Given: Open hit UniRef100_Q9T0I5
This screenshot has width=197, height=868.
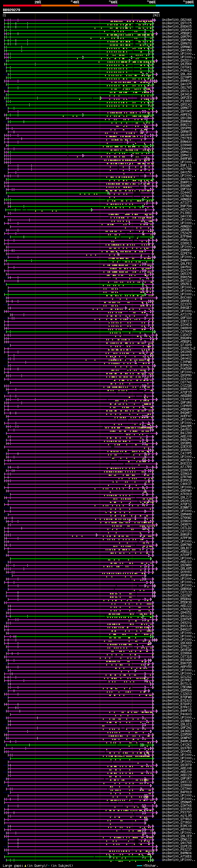Looking at the screenshot, I should click(177, 23).
